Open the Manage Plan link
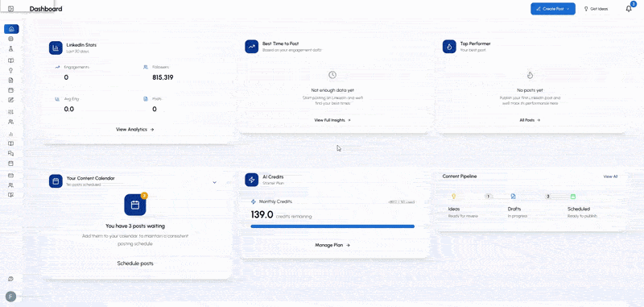The image size is (644, 307). pyautogui.click(x=332, y=245)
